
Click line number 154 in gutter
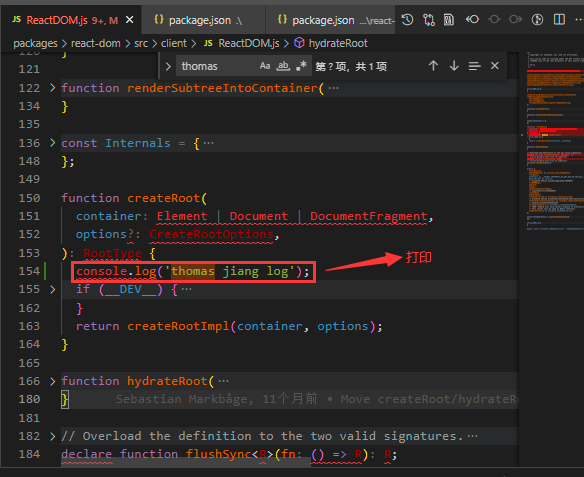29,271
